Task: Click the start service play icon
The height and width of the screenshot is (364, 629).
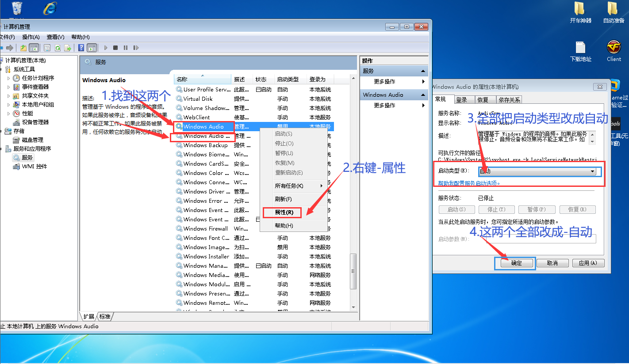Action: click(x=106, y=48)
